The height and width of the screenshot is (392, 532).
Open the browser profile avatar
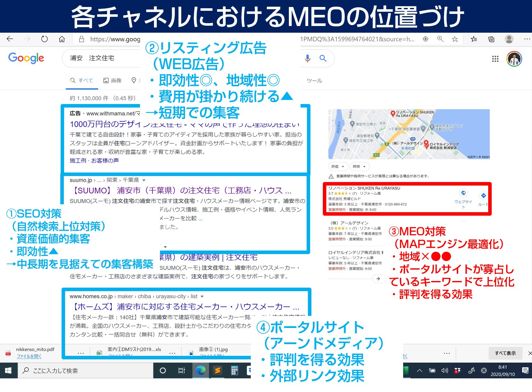509,39
